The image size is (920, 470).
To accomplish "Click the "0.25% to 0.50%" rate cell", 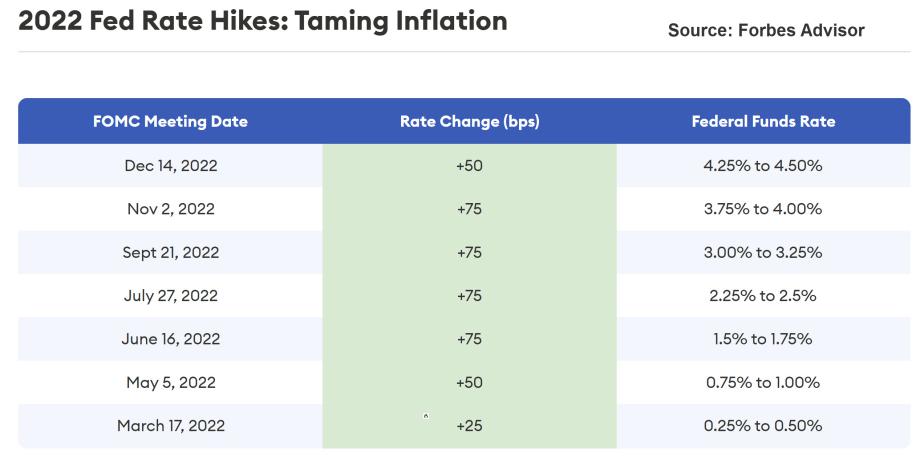I will (763, 426).
